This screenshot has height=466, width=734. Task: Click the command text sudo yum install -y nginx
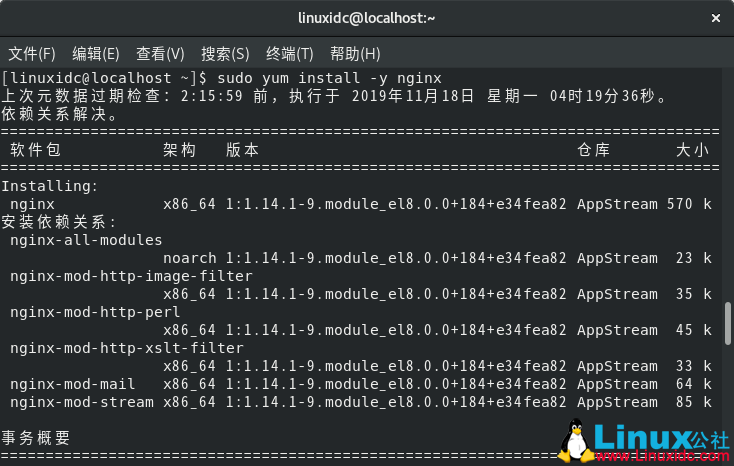329,78
